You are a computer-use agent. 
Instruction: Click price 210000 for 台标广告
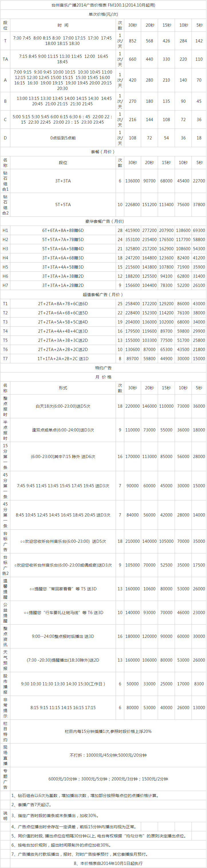(133, 541)
